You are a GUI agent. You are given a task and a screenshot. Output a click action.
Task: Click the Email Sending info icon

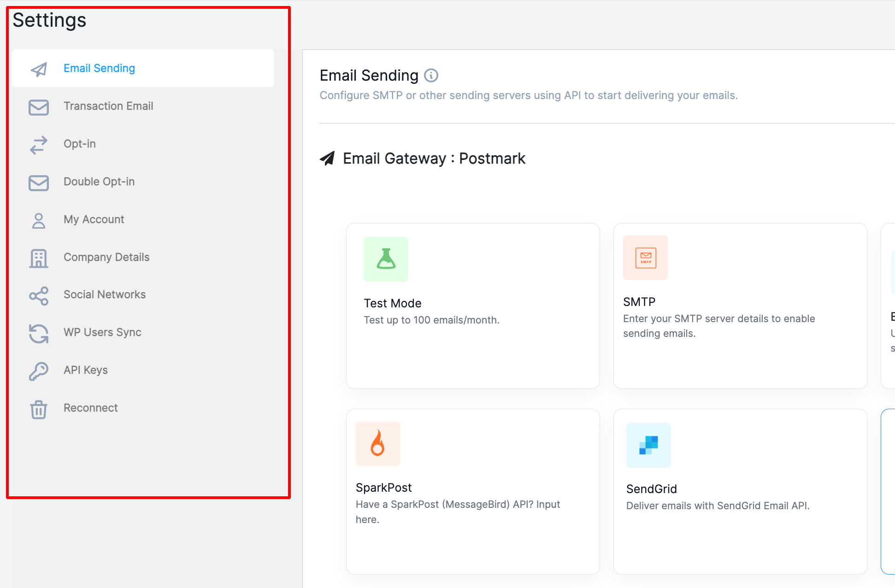431,76
